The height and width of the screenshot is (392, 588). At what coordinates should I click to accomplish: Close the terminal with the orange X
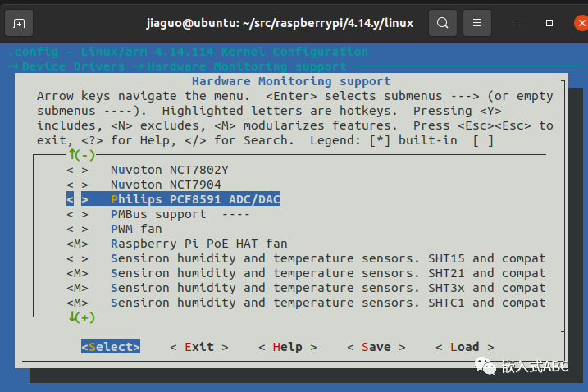coord(581,23)
